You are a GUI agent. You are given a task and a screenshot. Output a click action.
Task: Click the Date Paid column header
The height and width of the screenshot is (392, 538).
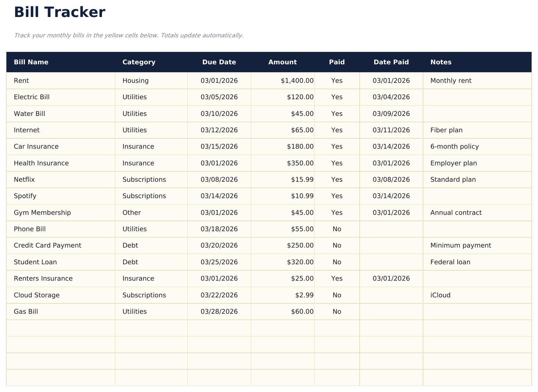(391, 62)
